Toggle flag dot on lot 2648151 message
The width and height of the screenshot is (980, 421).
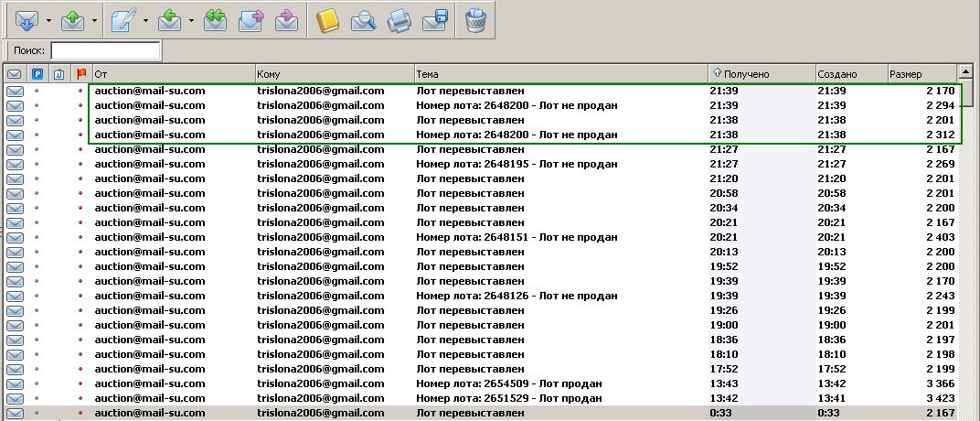click(x=80, y=237)
